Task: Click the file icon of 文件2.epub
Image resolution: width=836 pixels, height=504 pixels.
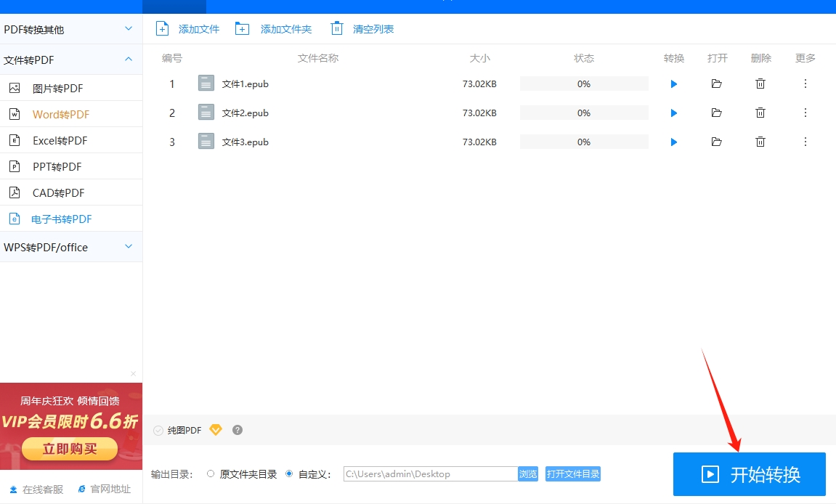Action: (x=206, y=112)
